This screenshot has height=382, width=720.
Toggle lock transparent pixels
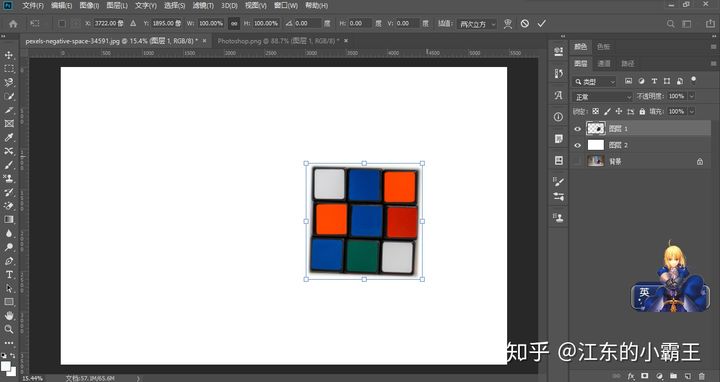click(x=596, y=112)
